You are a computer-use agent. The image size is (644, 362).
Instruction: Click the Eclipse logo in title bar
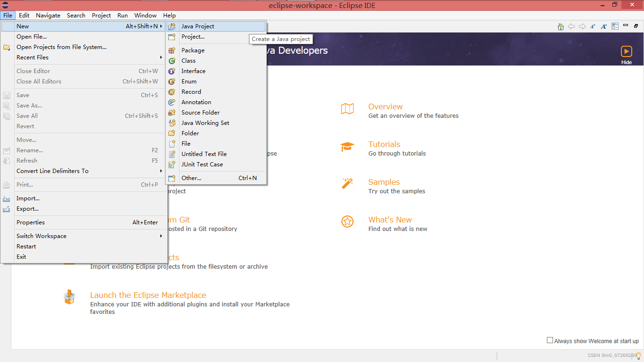coord(5,5)
